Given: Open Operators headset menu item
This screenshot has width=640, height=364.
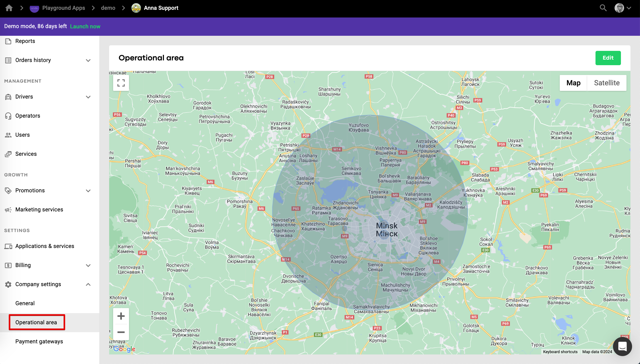Looking at the screenshot, I should 28,116.
